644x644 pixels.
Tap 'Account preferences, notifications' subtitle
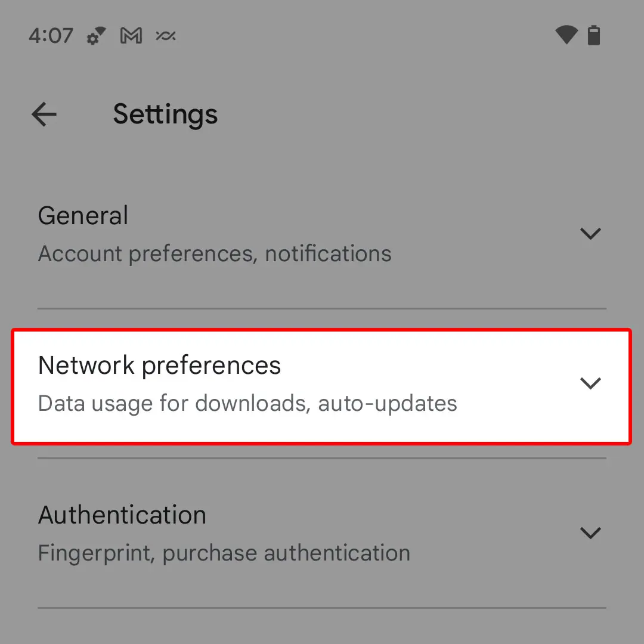[215, 254]
